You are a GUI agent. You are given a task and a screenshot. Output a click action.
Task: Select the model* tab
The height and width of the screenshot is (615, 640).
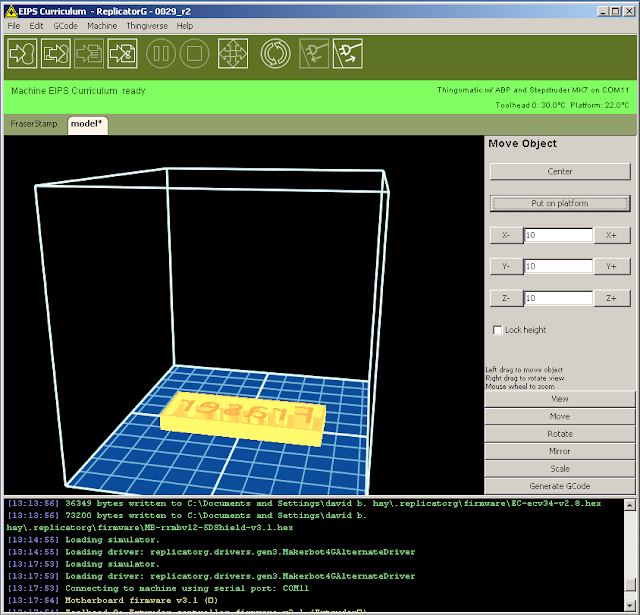pos(87,124)
